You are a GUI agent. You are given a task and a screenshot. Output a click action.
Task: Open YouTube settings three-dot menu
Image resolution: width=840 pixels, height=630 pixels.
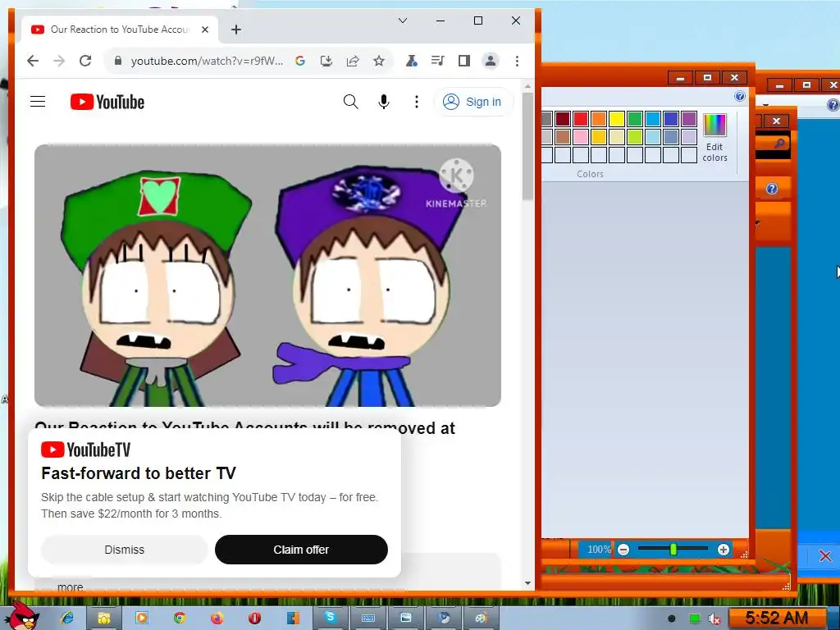(x=416, y=101)
